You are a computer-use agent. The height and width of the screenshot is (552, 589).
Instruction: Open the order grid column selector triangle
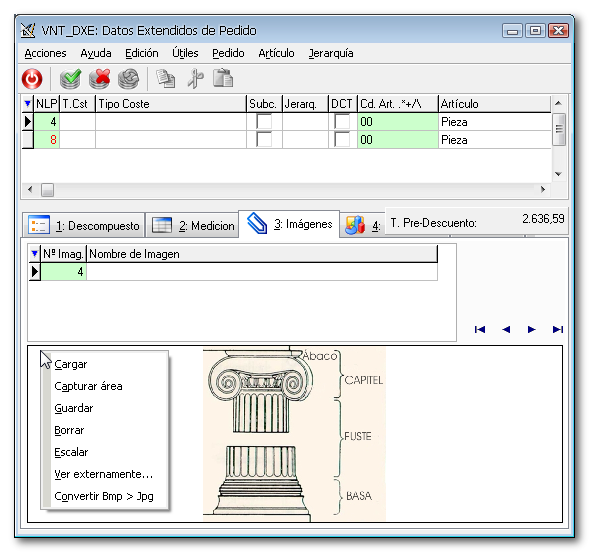coord(27,104)
